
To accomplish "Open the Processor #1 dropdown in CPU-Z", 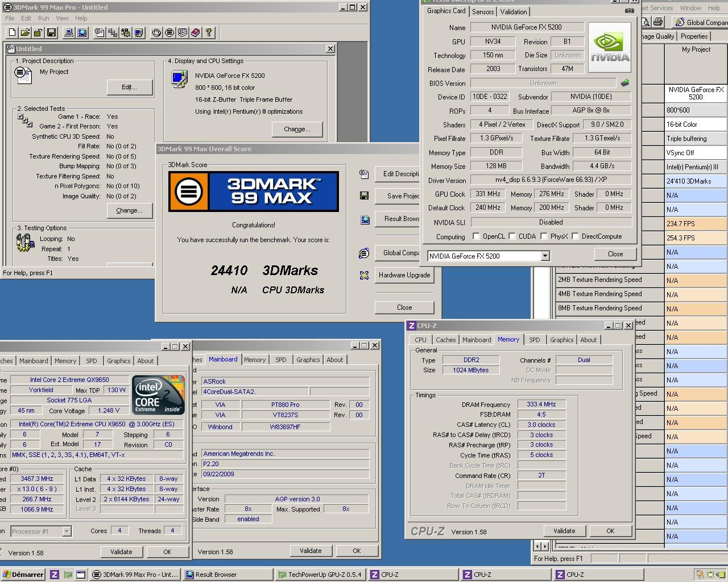I will [x=67, y=531].
